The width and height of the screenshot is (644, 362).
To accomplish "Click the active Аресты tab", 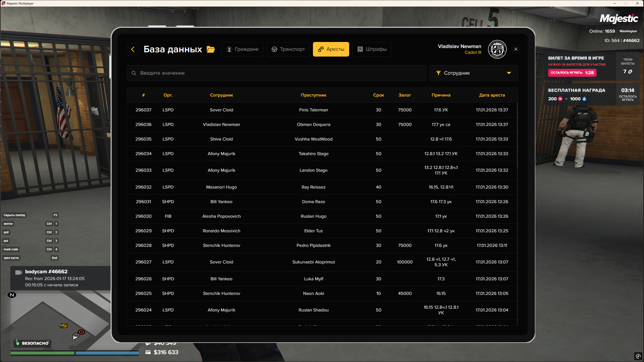I will tap(331, 49).
